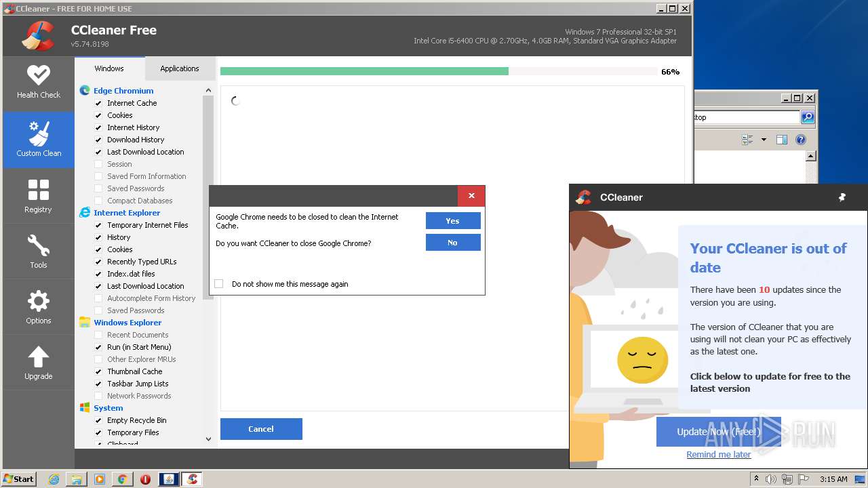Viewport: 868px width, 488px height.
Task: Open media player from taskbar
Action: [100, 479]
